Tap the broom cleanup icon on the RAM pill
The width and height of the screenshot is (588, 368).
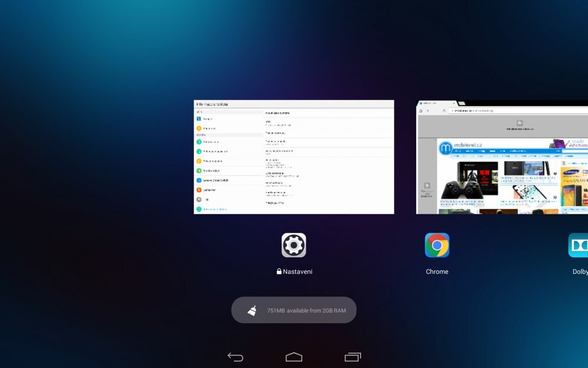(x=250, y=309)
